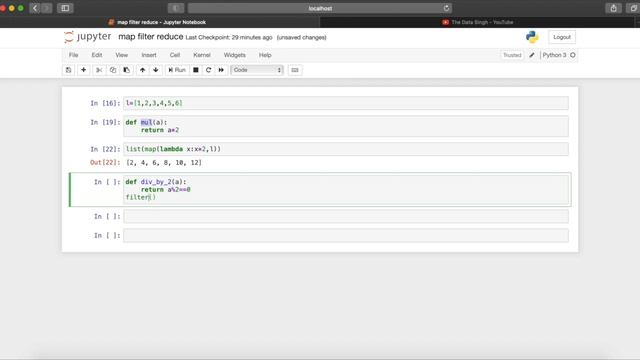The image size is (640, 360).
Task: Reload page with address bar refresh icon
Action: [447, 8]
